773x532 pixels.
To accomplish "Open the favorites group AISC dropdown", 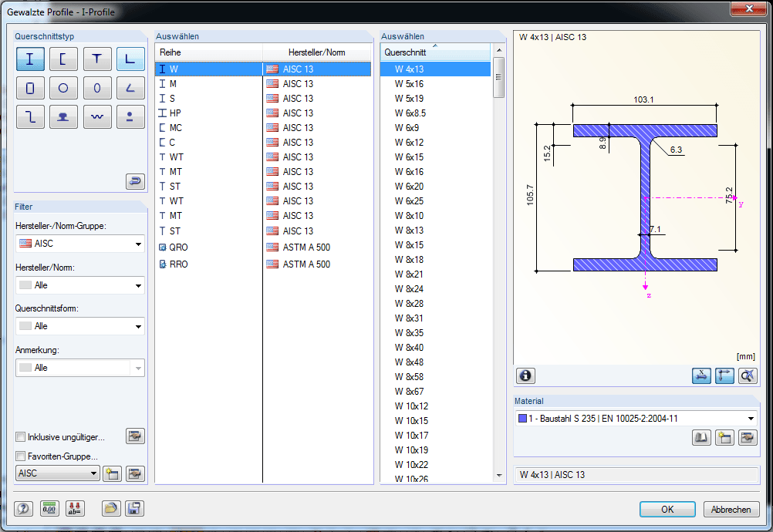I will [x=58, y=473].
